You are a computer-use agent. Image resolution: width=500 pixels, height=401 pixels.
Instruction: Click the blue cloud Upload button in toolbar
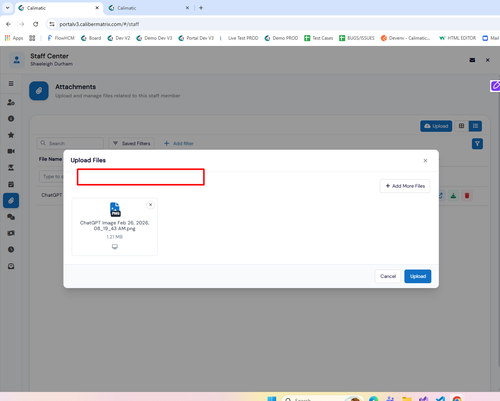coord(436,126)
